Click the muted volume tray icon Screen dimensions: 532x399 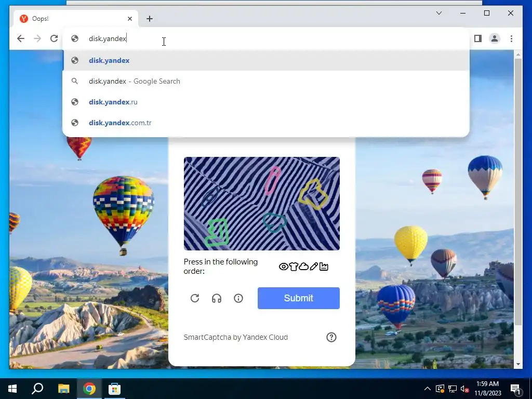[x=465, y=389]
